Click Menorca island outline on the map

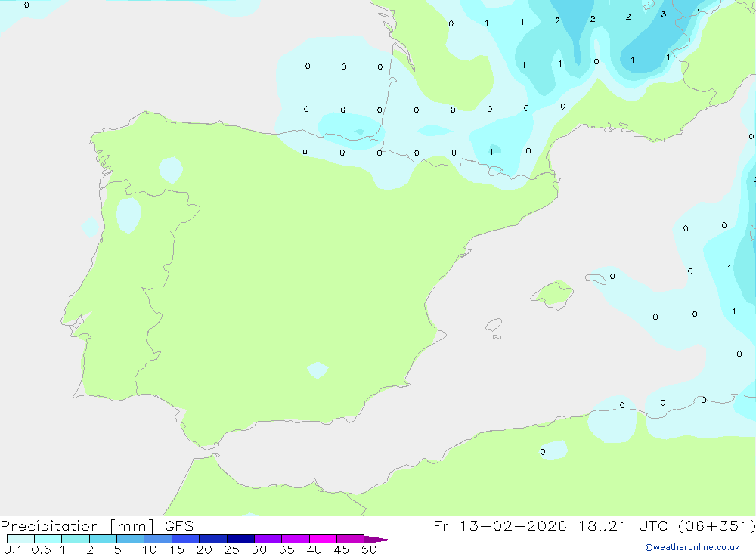[596, 279]
